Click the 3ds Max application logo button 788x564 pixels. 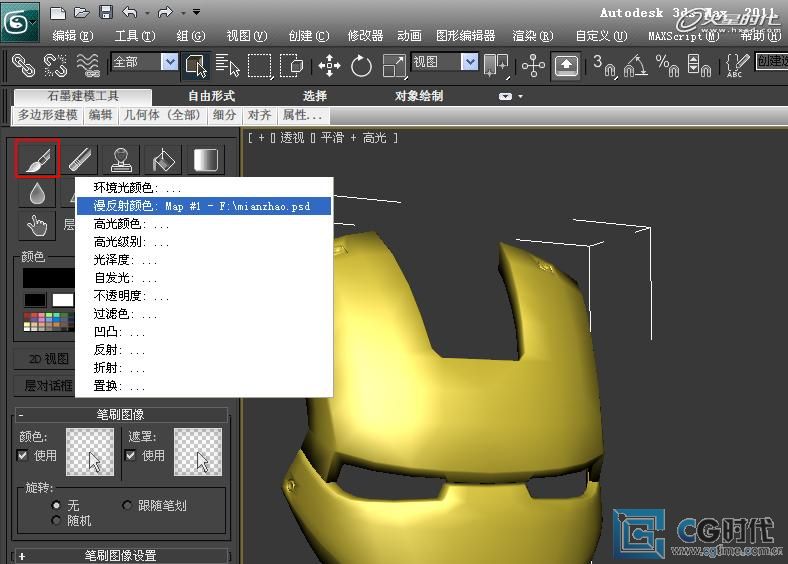pos(19,22)
